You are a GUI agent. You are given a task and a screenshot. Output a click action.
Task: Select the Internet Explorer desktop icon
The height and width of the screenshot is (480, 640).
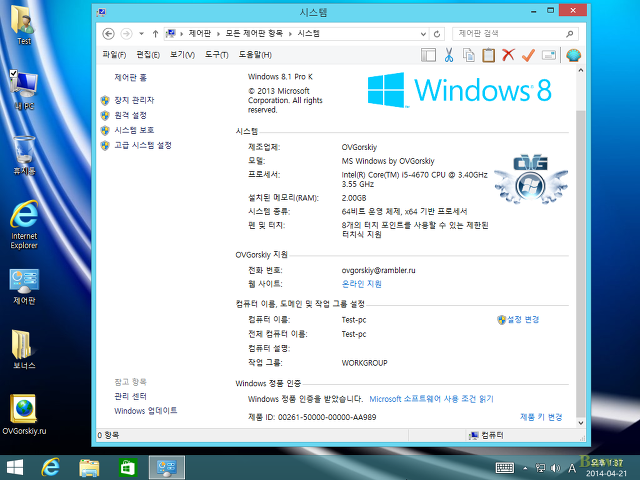tap(24, 224)
